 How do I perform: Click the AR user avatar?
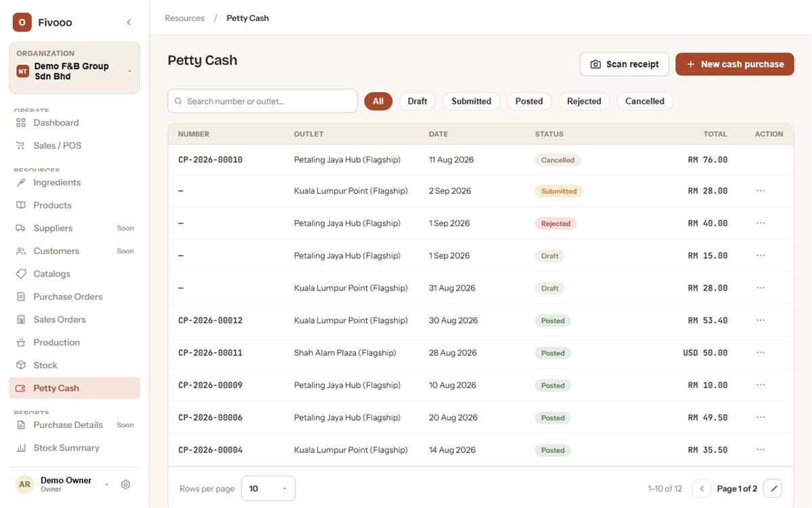pyautogui.click(x=25, y=484)
